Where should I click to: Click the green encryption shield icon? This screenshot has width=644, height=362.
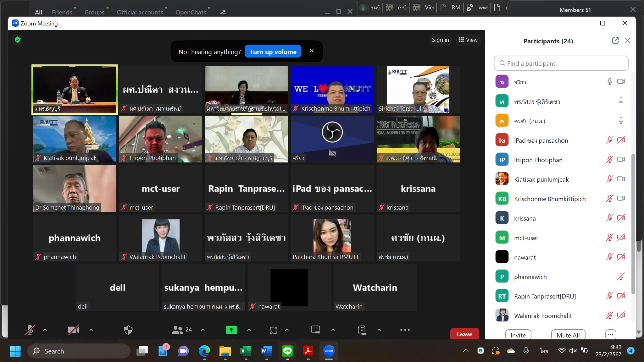coord(18,40)
